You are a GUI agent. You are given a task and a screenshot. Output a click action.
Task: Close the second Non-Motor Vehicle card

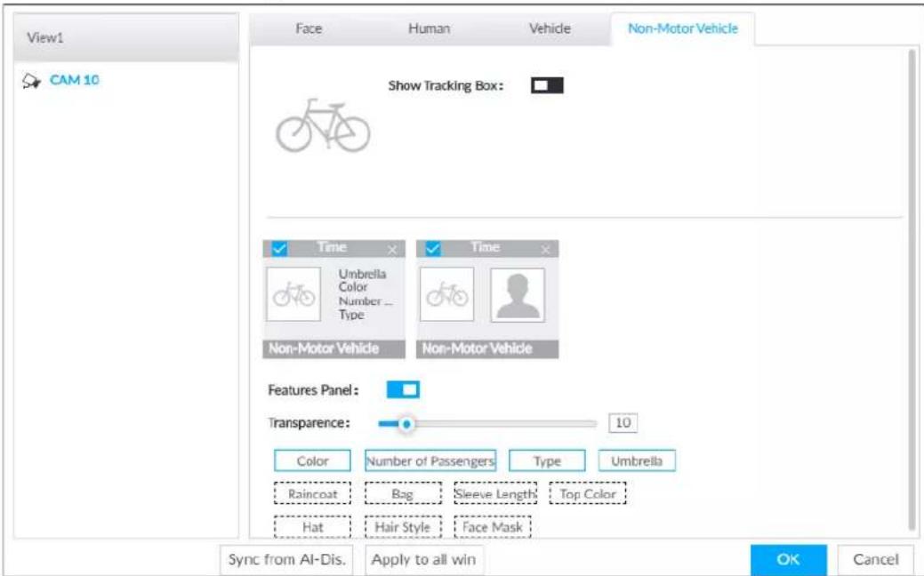[545, 250]
